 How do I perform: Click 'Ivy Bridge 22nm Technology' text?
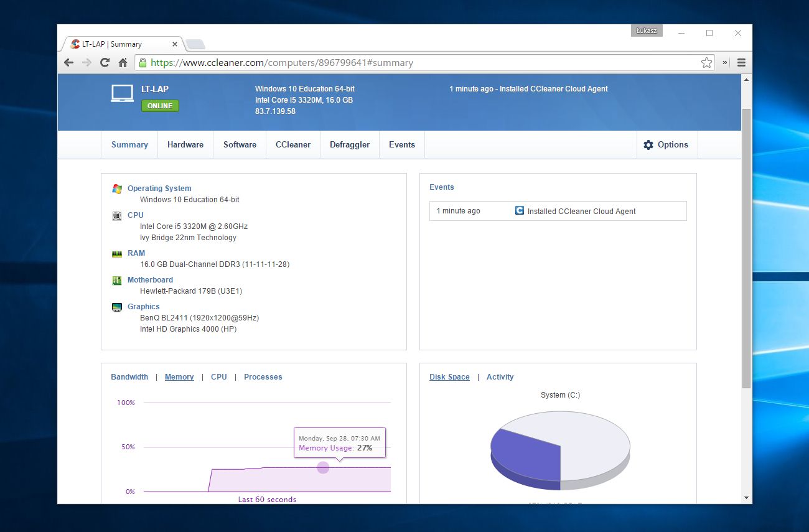[x=188, y=238]
